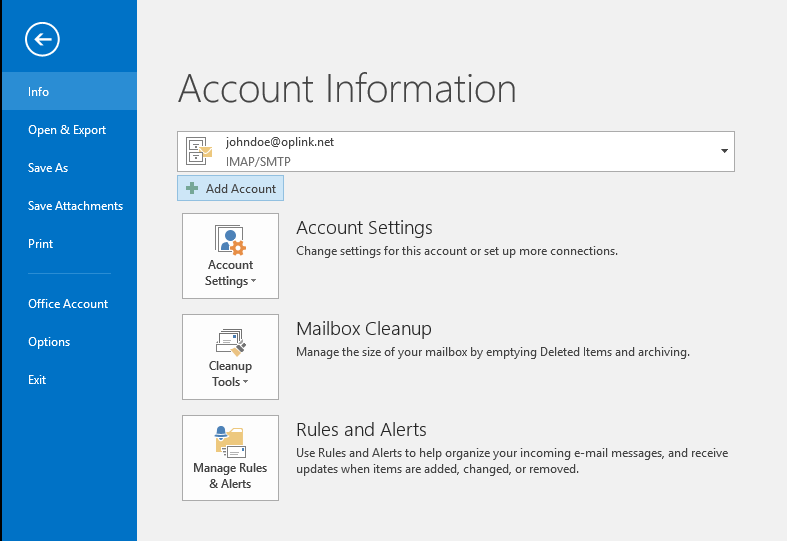Click the Manage Rules & Alerts button label
787x541 pixels.
point(230,476)
